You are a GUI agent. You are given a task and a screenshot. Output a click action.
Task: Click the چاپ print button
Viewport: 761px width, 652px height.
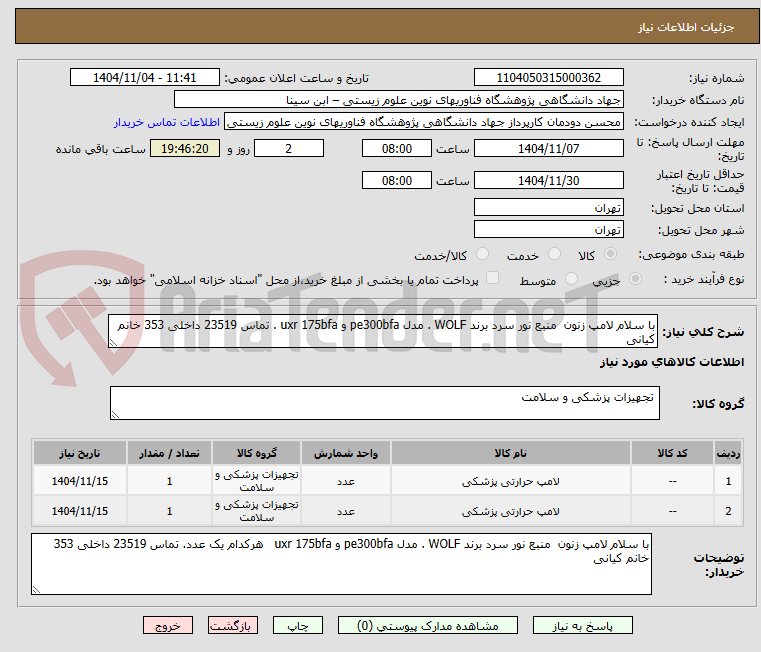[298, 625]
